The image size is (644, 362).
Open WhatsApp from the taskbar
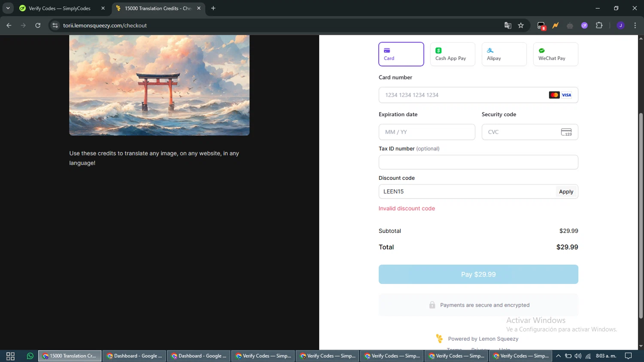30,356
